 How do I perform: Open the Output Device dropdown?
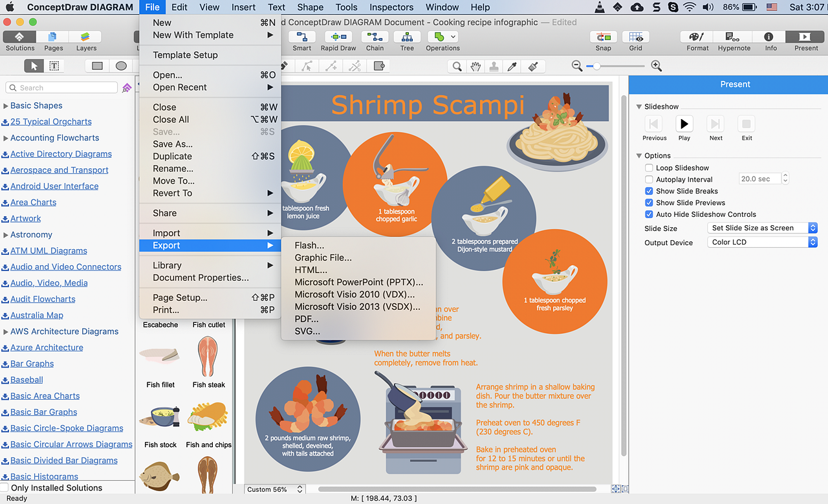click(x=763, y=242)
